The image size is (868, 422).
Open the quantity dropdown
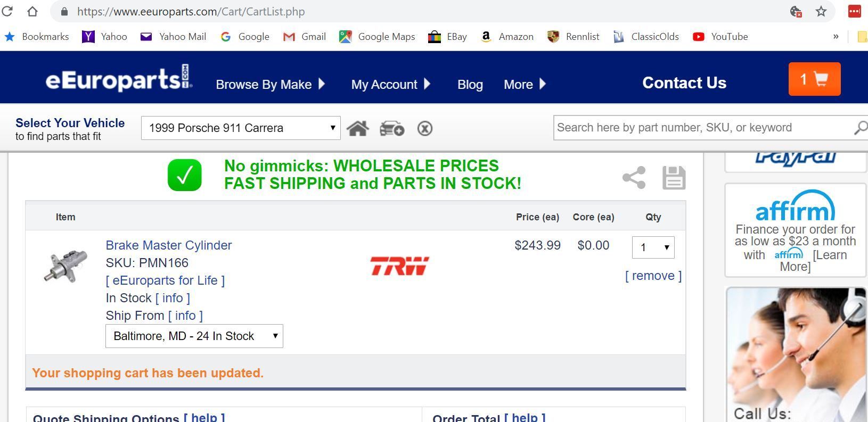(x=653, y=247)
